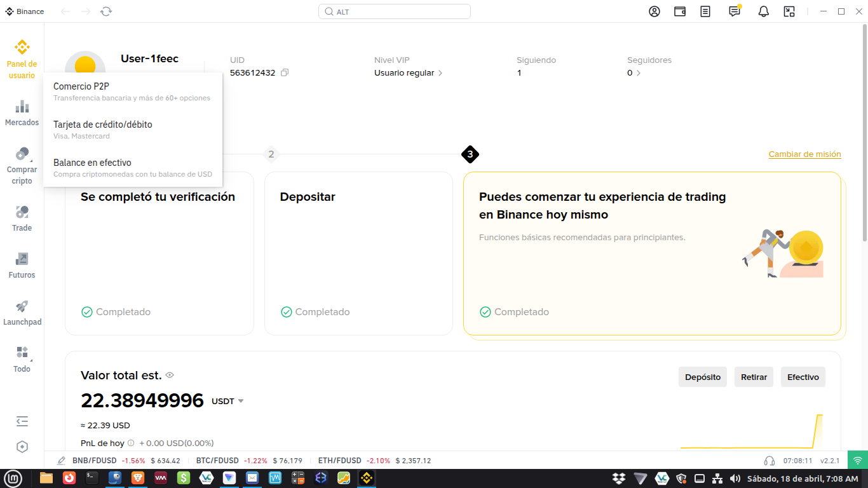Go forward with the forward arrow
This screenshot has height=488, width=868.
point(86,11)
